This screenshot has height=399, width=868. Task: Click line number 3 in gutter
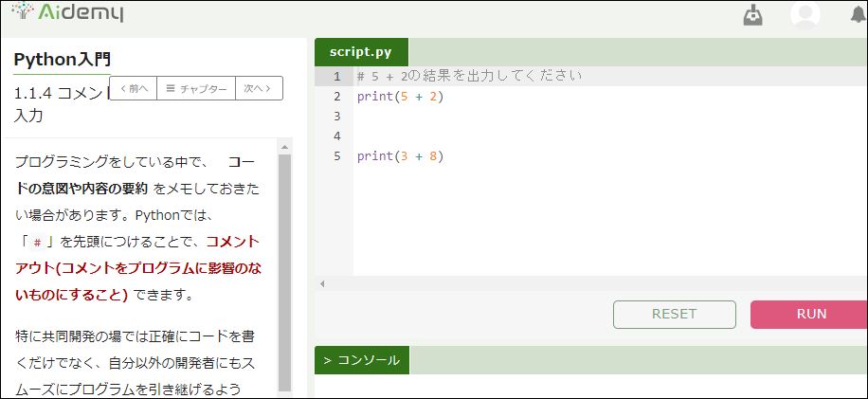337,117
